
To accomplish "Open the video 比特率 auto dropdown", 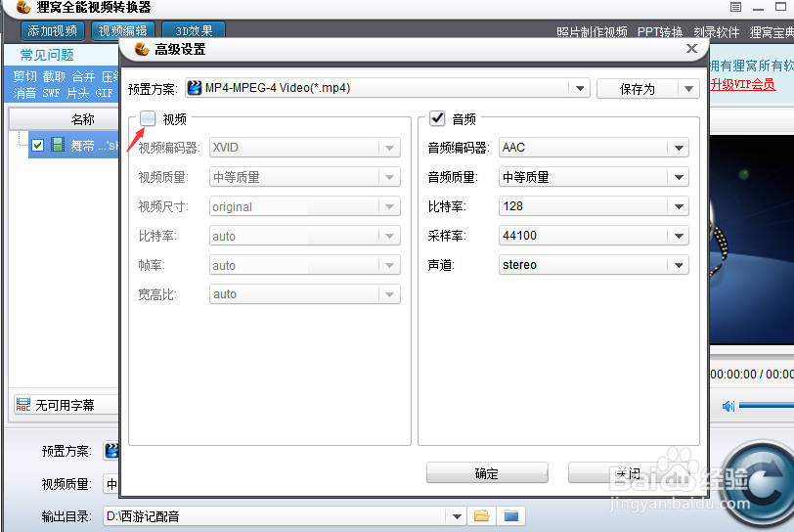I will pos(305,236).
